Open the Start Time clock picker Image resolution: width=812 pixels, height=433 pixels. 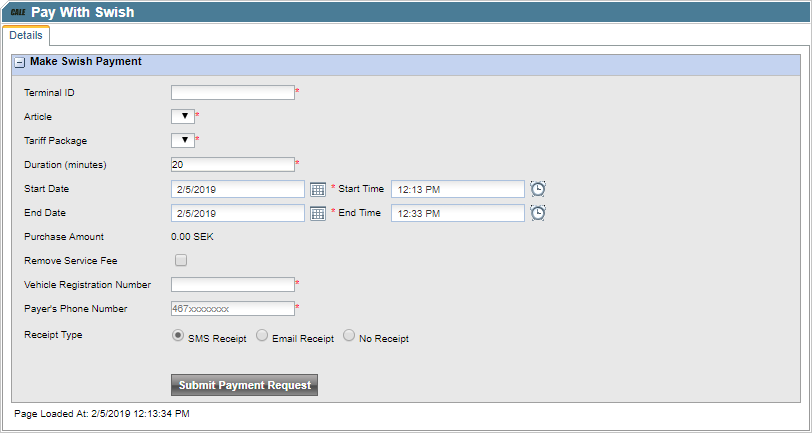(538, 189)
